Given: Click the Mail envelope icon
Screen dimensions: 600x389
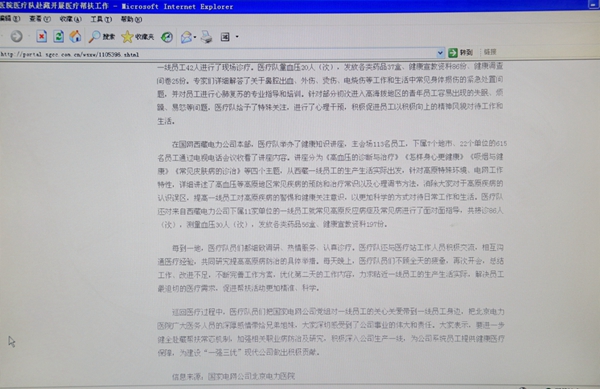Looking at the screenshot, I should click(186, 37).
